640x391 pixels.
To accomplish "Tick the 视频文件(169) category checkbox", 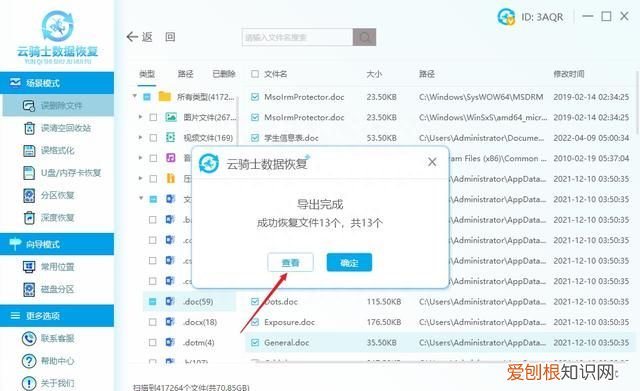I will pos(153,138).
